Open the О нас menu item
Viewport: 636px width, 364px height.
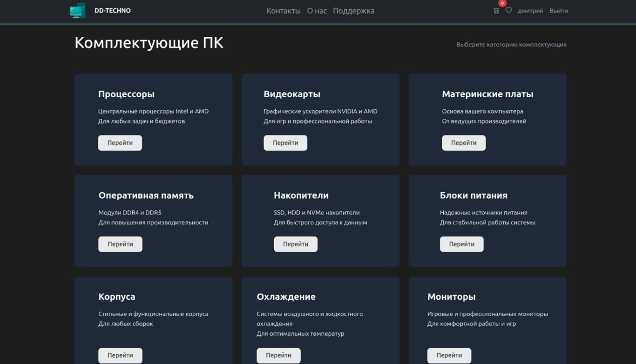pyautogui.click(x=316, y=10)
